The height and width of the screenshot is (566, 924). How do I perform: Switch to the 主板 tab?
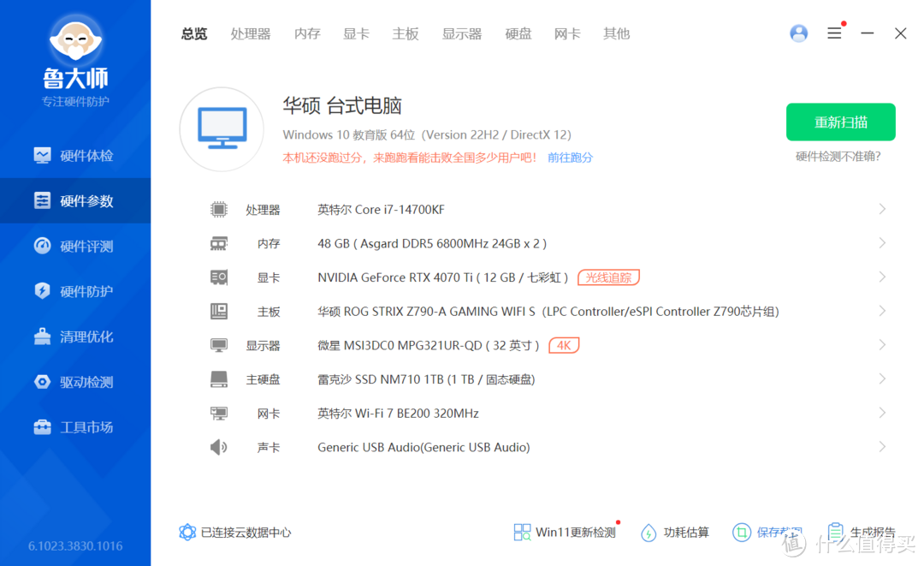[x=406, y=34]
